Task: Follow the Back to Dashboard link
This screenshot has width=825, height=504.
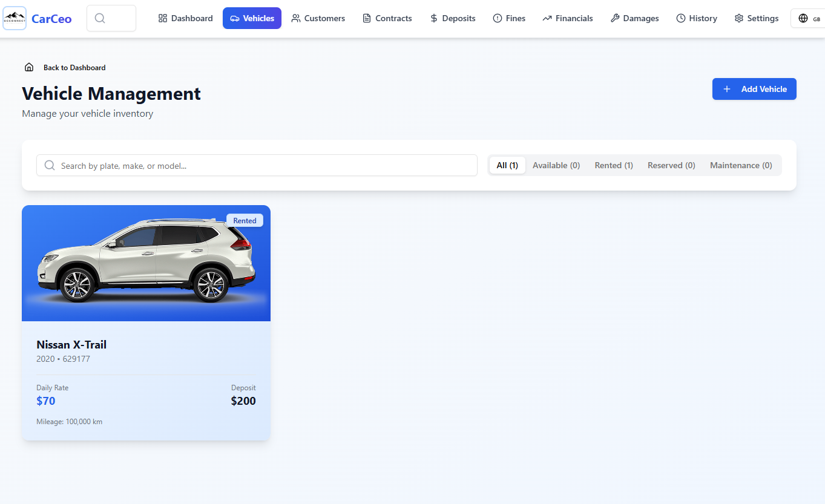Action: tap(74, 67)
